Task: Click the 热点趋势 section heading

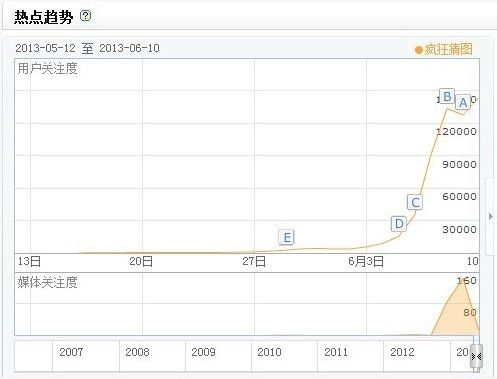Action: click(x=43, y=17)
